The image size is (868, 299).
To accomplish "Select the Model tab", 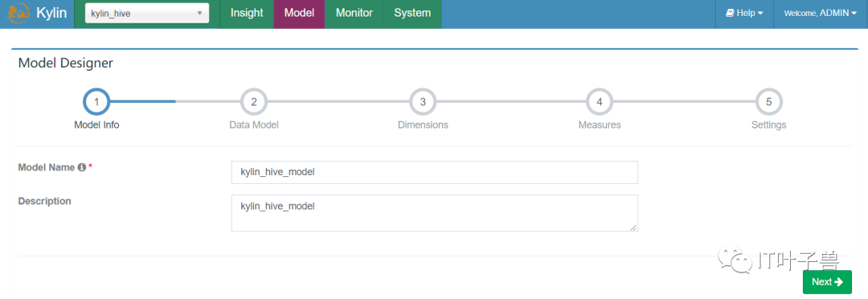I will click(300, 14).
